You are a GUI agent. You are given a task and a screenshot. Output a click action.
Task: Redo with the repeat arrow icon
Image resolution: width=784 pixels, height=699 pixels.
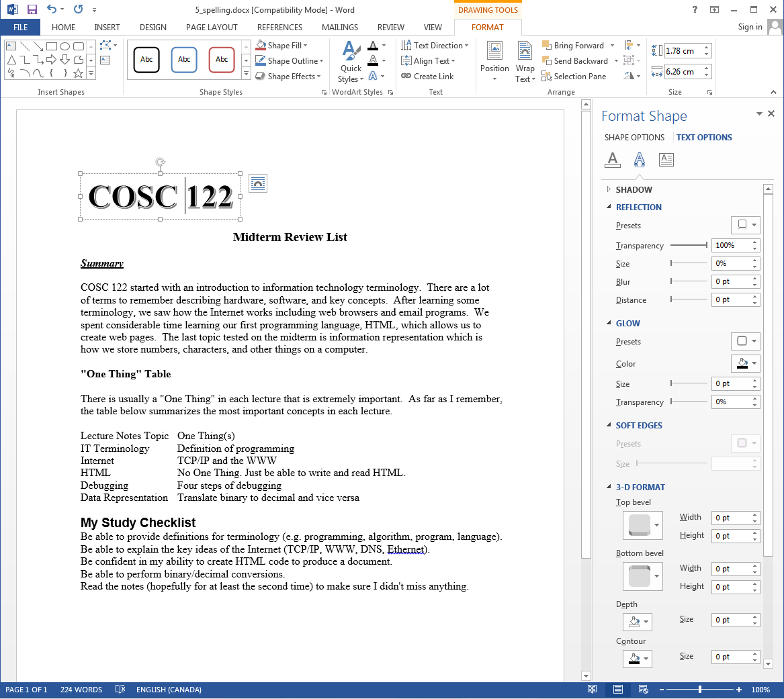pos(78,9)
